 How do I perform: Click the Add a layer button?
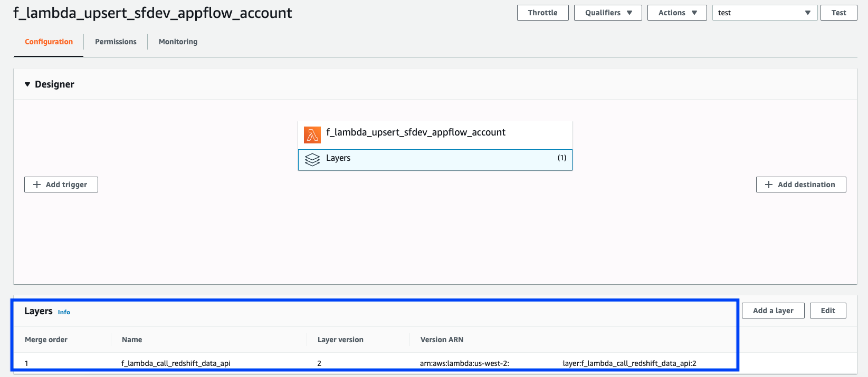click(x=773, y=311)
